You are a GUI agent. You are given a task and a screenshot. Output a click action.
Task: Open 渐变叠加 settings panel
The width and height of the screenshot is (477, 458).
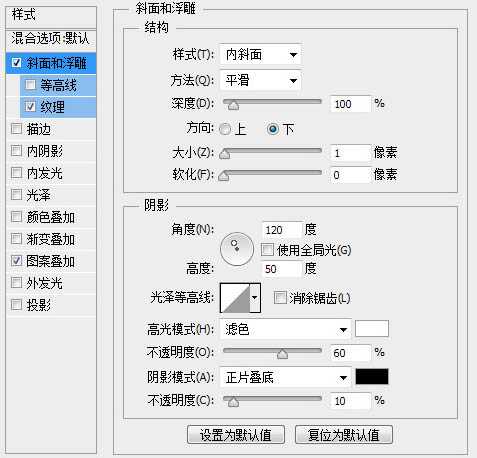pyautogui.click(x=51, y=239)
